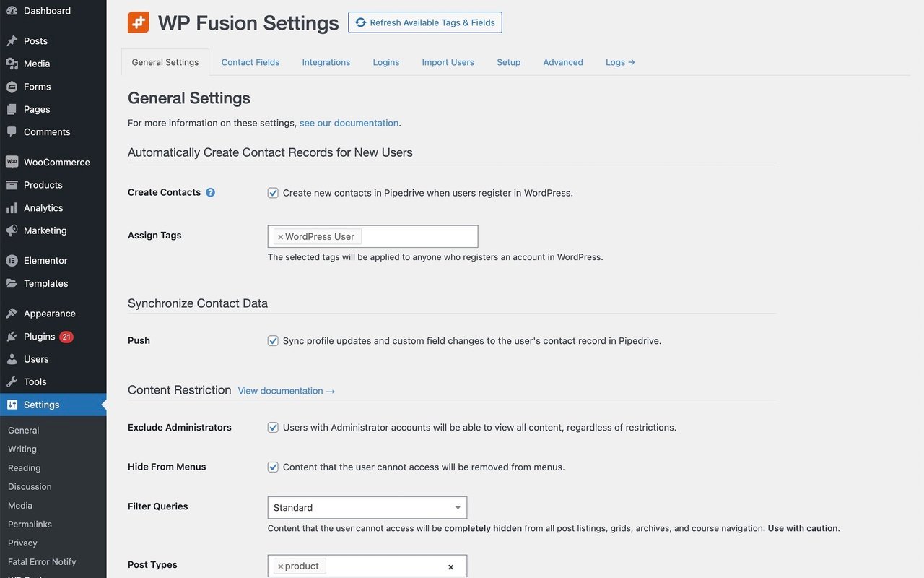Remove the WordPress User tag

click(281, 237)
